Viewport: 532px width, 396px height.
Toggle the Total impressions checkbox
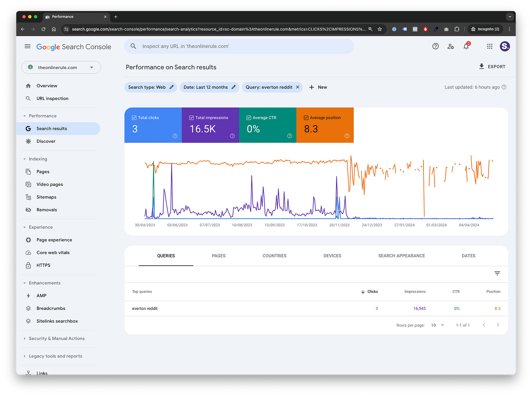click(x=191, y=118)
